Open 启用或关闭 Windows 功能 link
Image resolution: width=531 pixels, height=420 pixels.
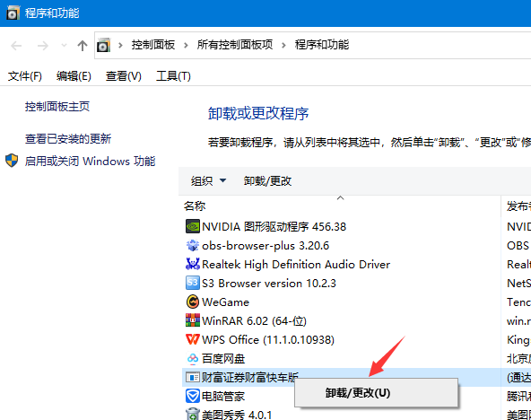click(x=91, y=161)
